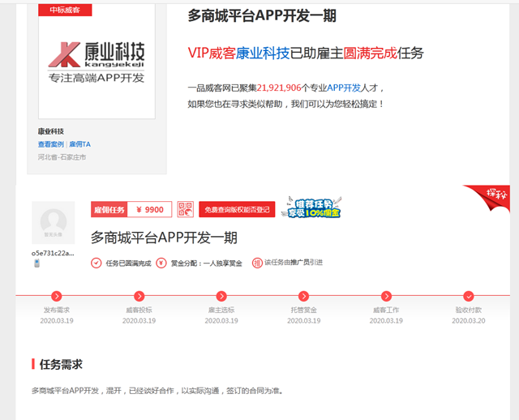519x420 pixels.
Task: Click the blue 康业科技 link in headline
Action: pos(263,53)
